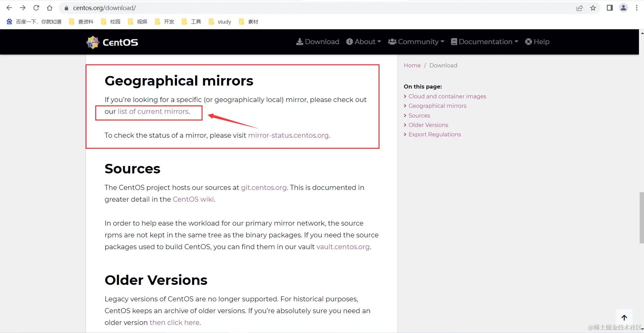Follow the 'then click here' link
Image resolution: width=644 pixels, height=333 pixels.
tap(175, 323)
